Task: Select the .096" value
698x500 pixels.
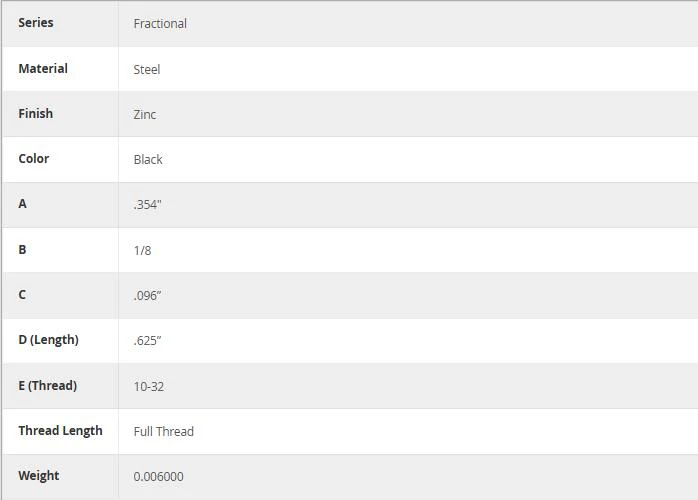Action: tap(147, 296)
